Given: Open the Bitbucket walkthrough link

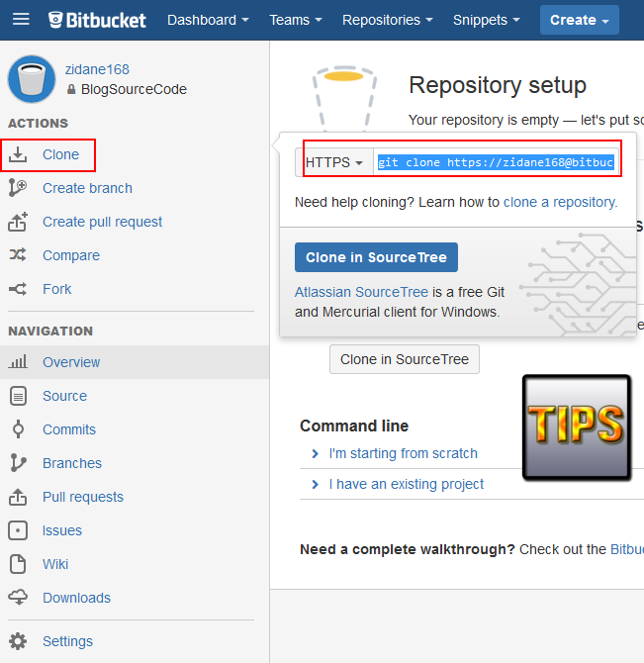Looking at the screenshot, I should coord(627,549).
